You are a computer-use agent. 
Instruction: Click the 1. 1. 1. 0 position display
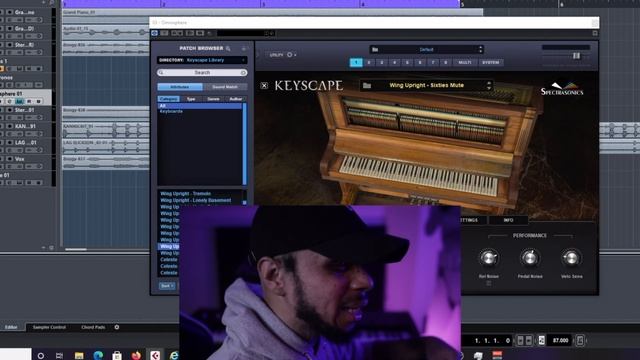click(x=492, y=340)
